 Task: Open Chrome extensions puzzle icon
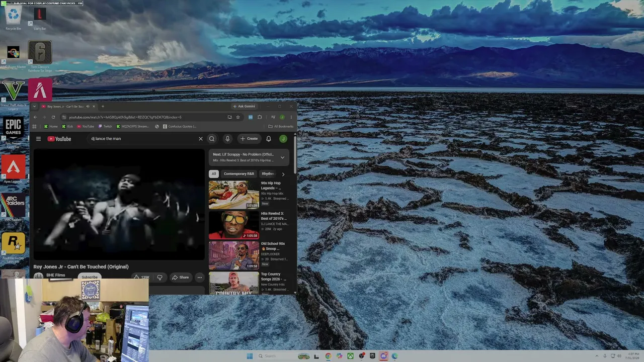point(260,117)
